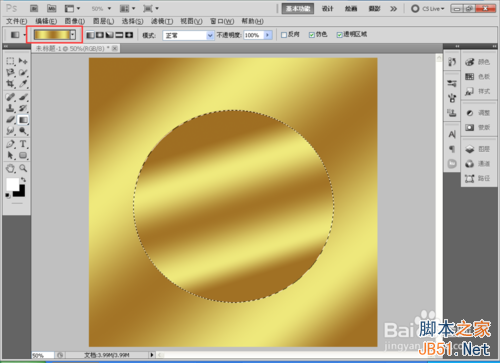Select the Path Selection tool
This screenshot has height=363, width=500.
(10, 155)
